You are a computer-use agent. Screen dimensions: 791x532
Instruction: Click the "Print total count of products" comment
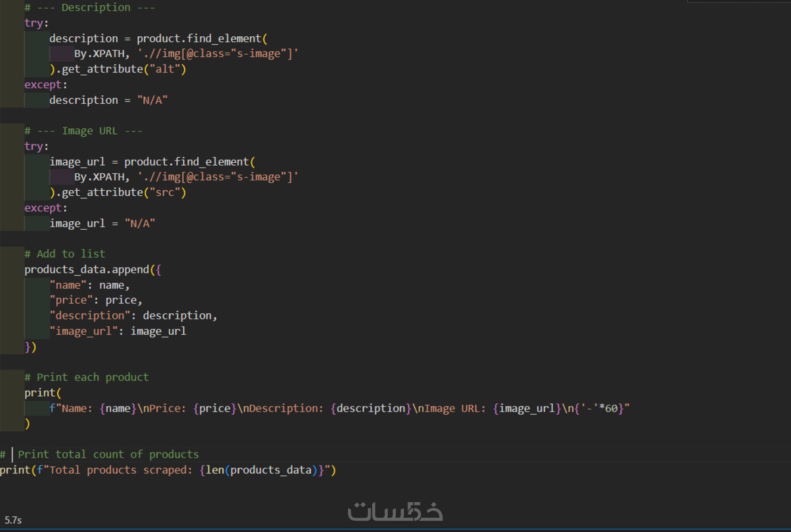point(108,454)
